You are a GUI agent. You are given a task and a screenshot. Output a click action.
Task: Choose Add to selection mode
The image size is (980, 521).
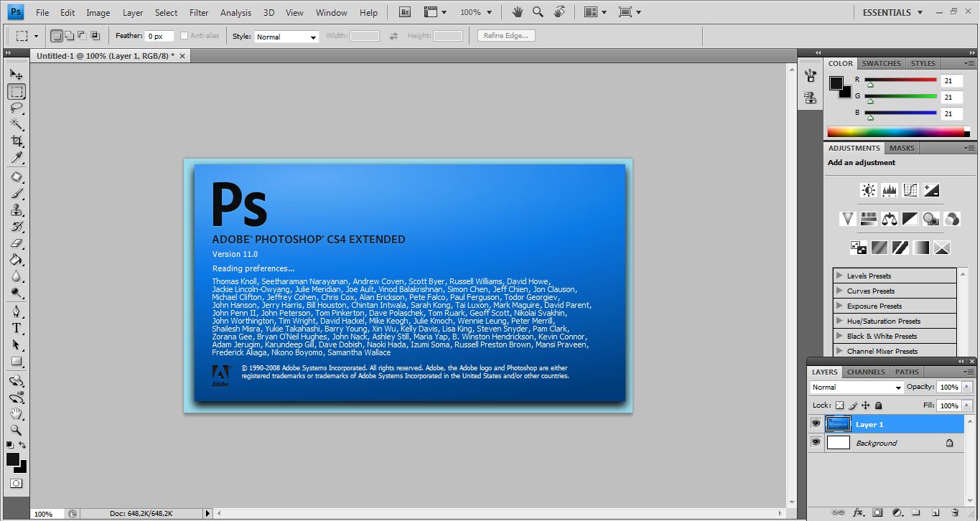click(x=70, y=36)
